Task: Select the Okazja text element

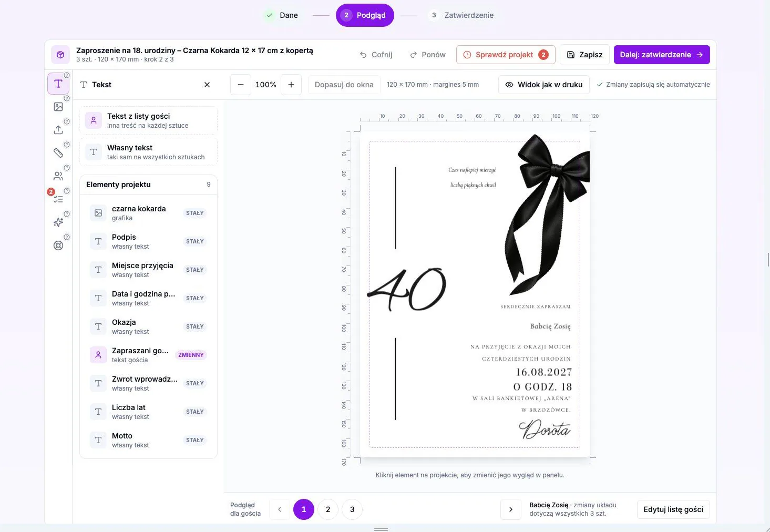Action: click(148, 326)
